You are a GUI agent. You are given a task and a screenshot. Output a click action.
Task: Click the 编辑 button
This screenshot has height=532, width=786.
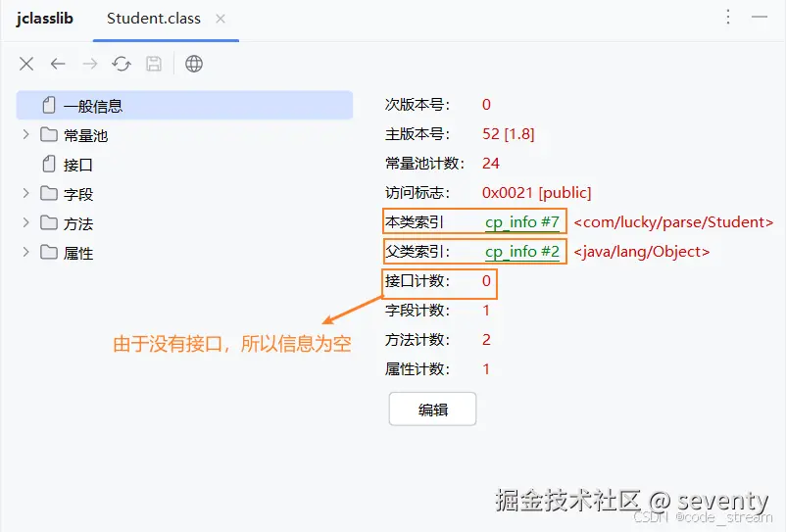pos(432,410)
